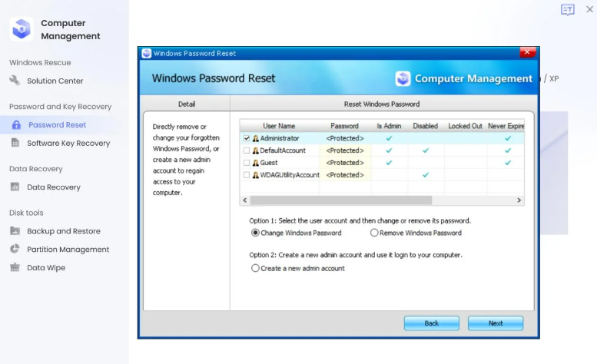Click the Data Recovery chart icon
The image size is (597, 364).
[15, 187]
